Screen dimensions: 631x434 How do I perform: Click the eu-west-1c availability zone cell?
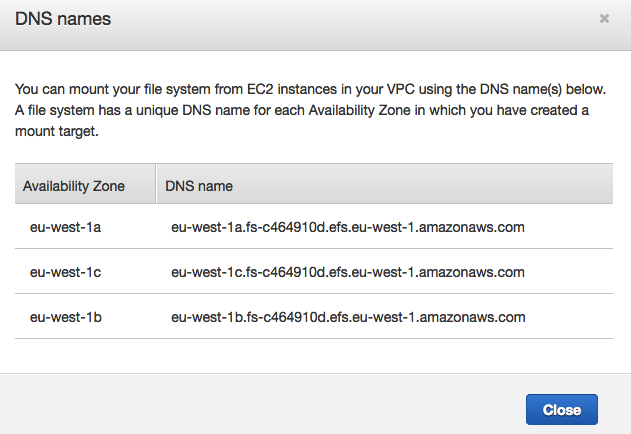[65, 273]
